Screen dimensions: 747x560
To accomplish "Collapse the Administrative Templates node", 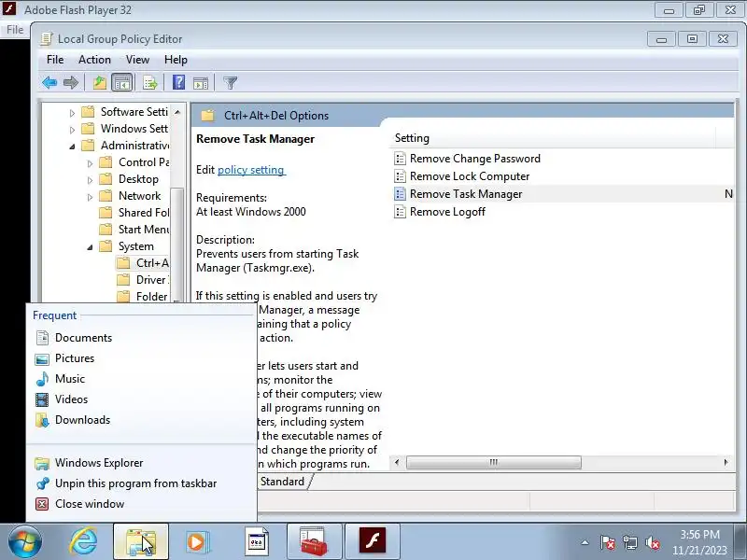I will point(72,147).
